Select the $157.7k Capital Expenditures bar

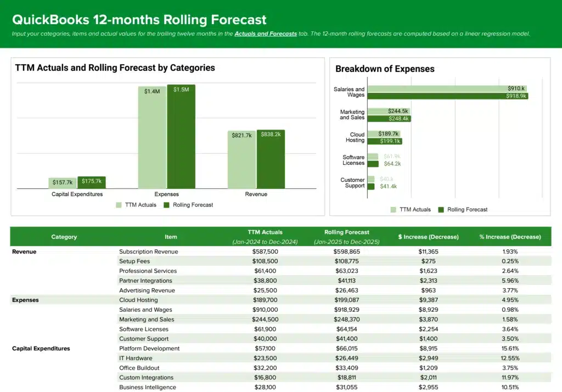pyautogui.click(x=63, y=183)
